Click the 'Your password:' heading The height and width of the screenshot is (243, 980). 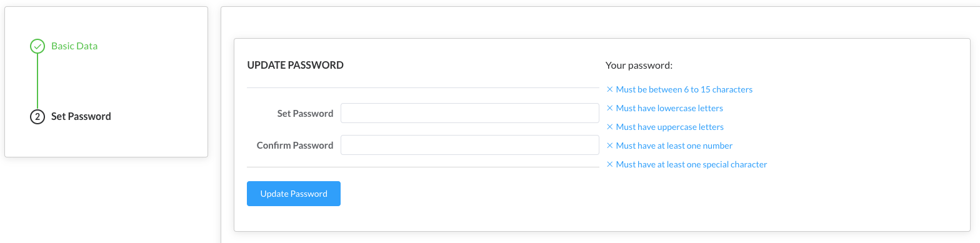click(639, 65)
